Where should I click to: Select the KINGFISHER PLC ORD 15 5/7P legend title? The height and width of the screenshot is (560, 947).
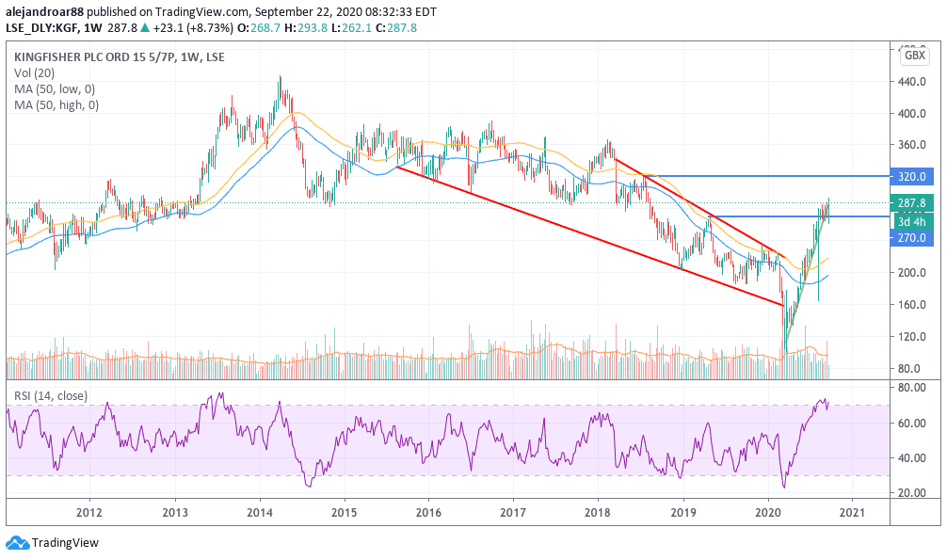pyautogui.click(x=119, y=57)
